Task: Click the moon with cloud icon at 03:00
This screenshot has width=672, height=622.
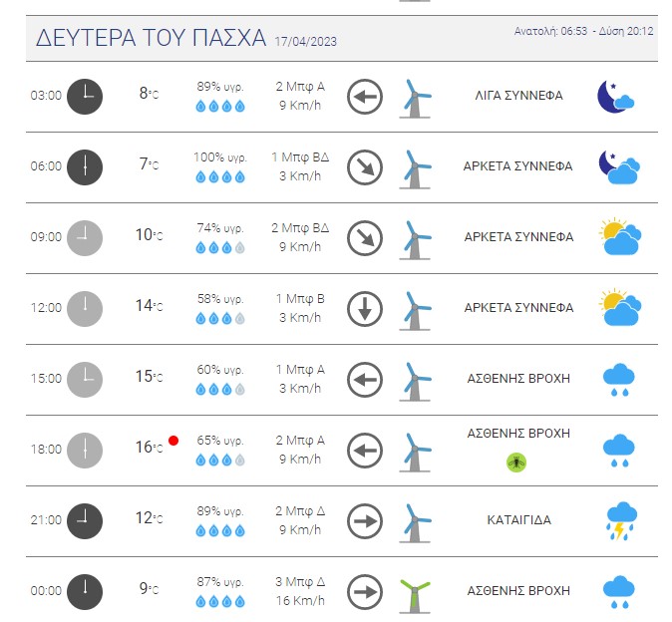Action: click(616, 97)
